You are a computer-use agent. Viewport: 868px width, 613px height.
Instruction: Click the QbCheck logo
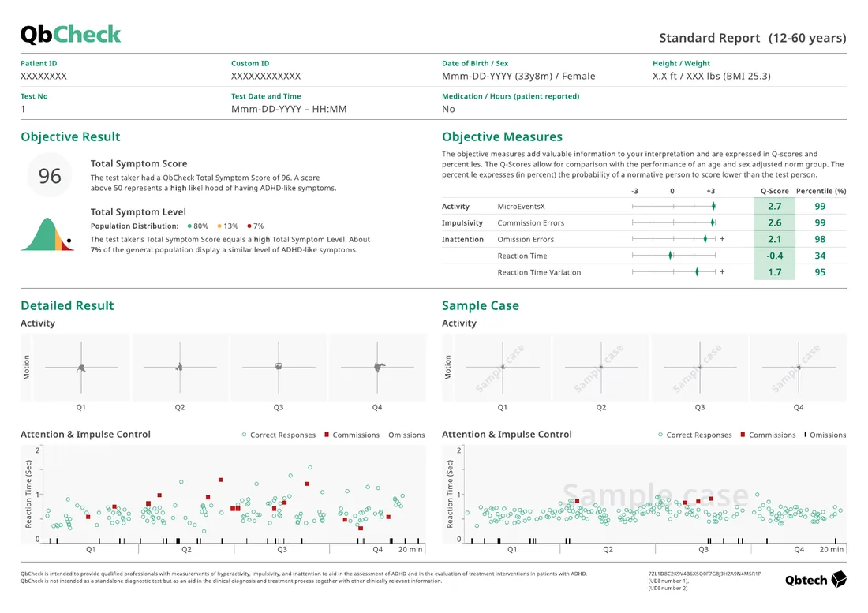click(x=70, y=35)
